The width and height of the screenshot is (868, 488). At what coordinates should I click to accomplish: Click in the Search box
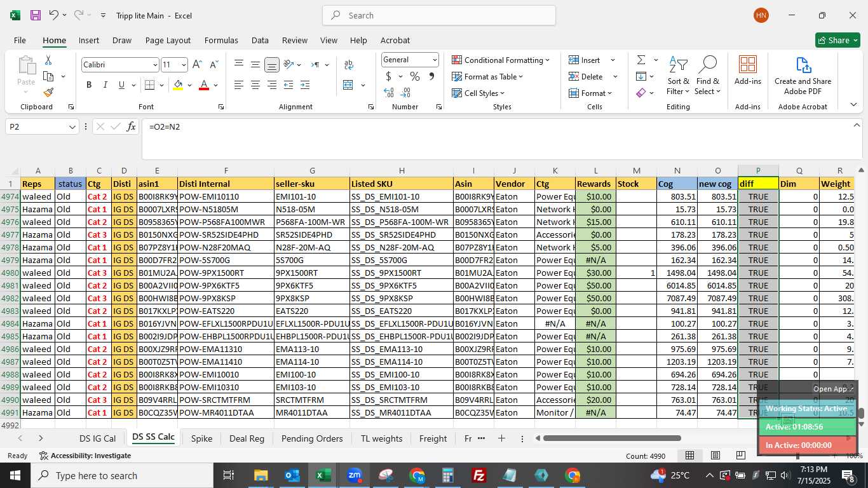coord(439,15)
